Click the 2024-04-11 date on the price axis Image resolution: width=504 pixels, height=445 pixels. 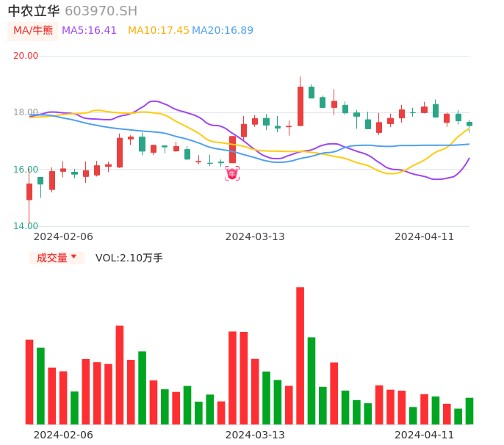click(x=425, y=236)
